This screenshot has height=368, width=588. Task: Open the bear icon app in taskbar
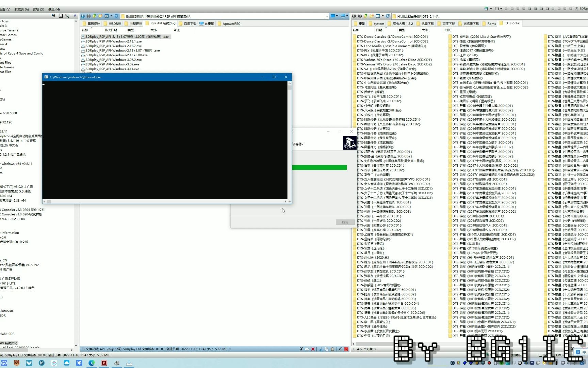pos(16,363)
